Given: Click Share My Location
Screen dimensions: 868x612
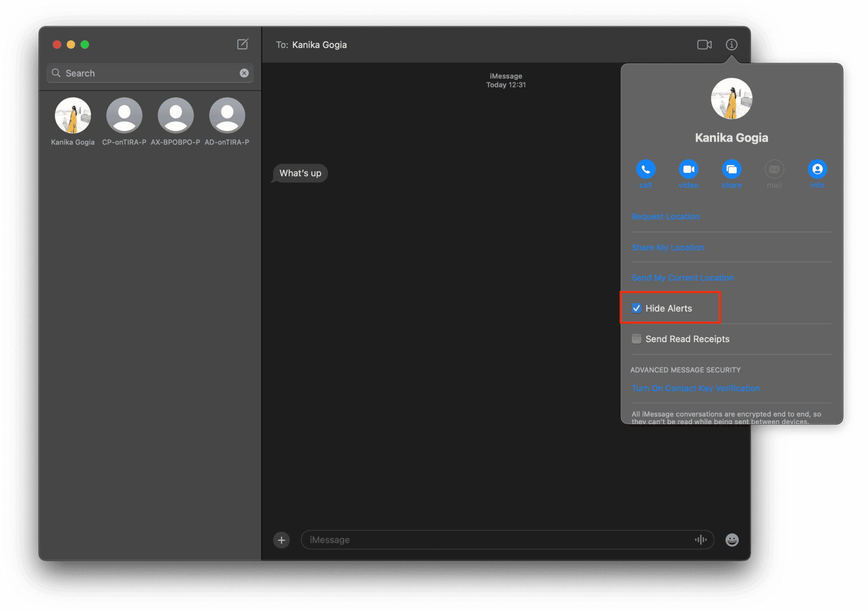Looking at the screenshot, I should 668,247.
